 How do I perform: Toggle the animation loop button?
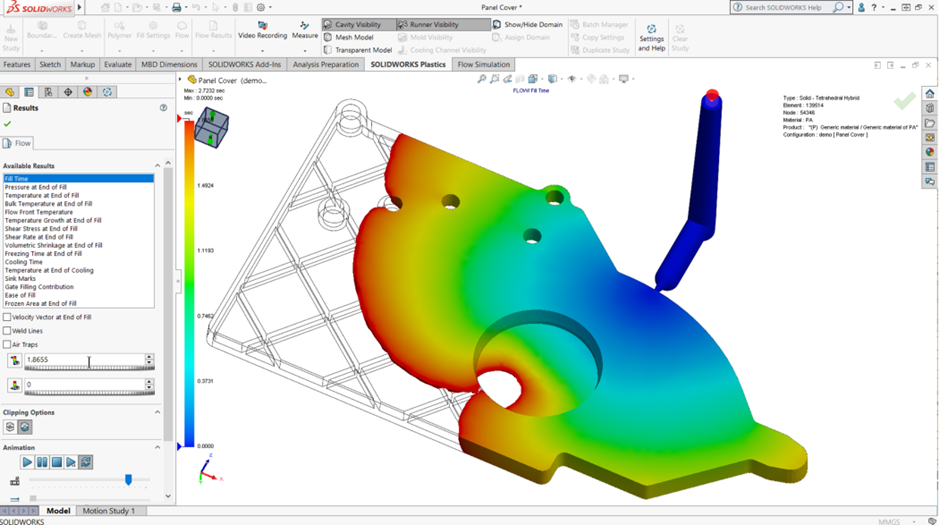(86, 462)
